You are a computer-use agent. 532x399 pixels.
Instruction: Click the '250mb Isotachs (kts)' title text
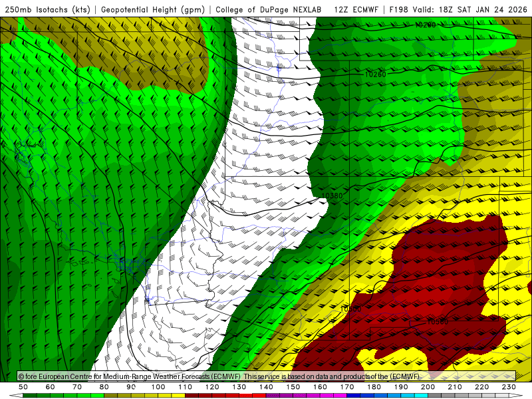click(x=48, y=9)
